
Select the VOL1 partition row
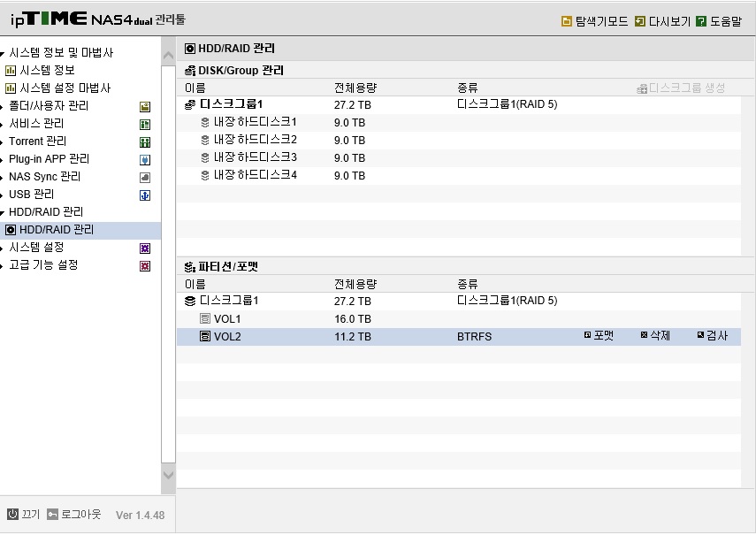click(459, 318)
